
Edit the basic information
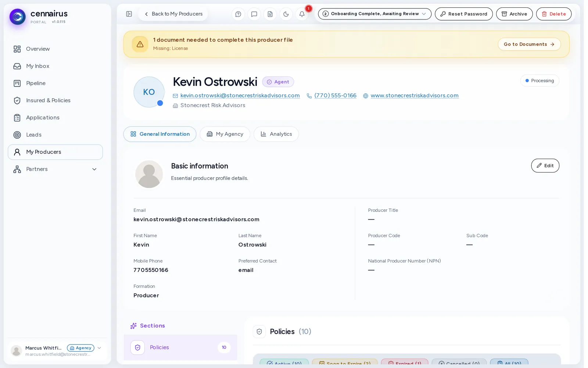pos(545,166)
